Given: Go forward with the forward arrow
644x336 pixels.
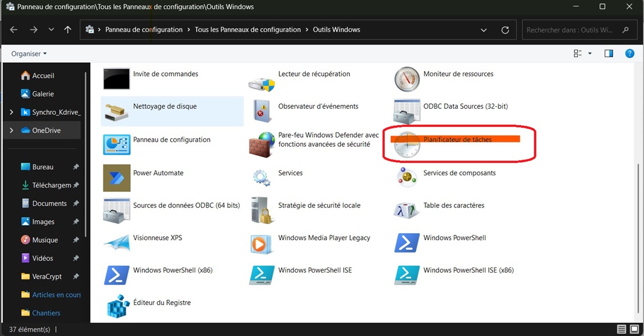Looking at the screenshot, I should (34, 30).
